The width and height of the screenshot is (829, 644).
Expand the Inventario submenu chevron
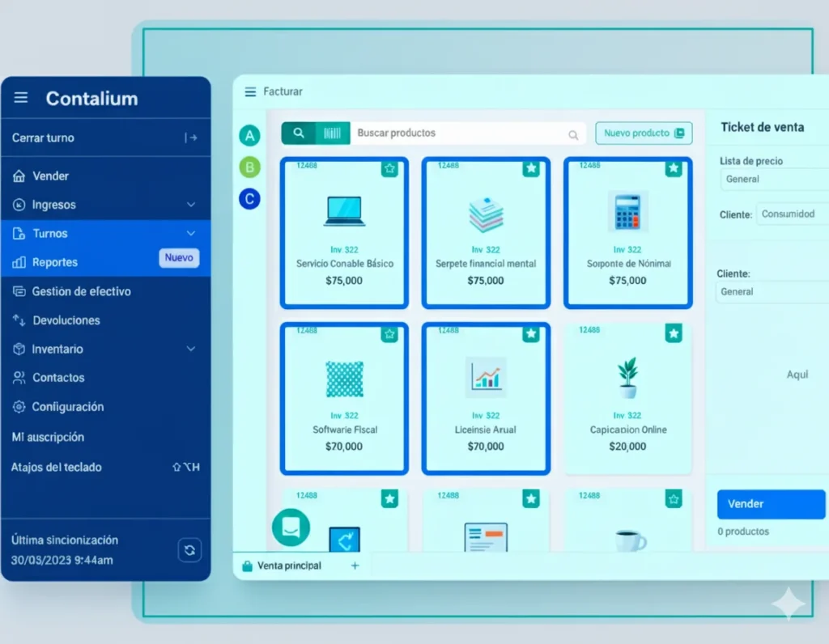click(191, 350)
